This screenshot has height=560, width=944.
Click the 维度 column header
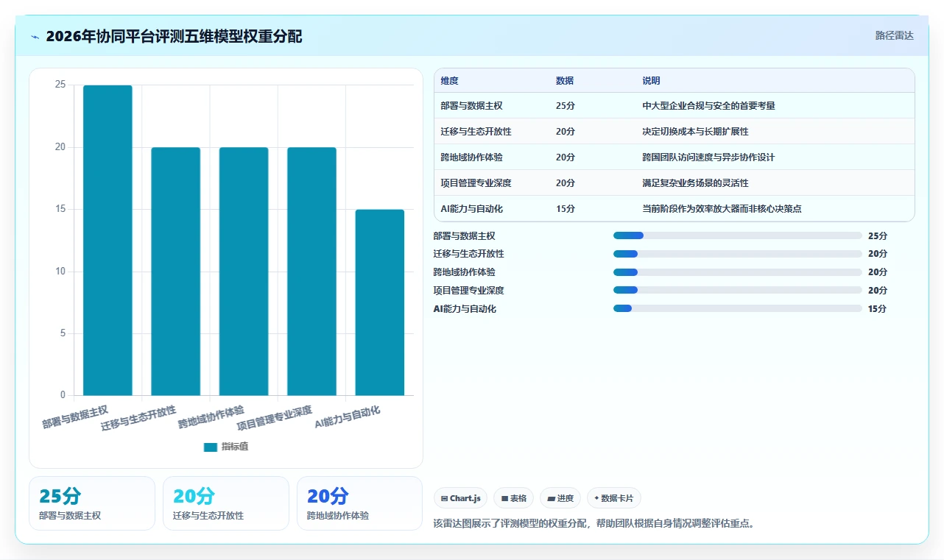click(449, 81)
